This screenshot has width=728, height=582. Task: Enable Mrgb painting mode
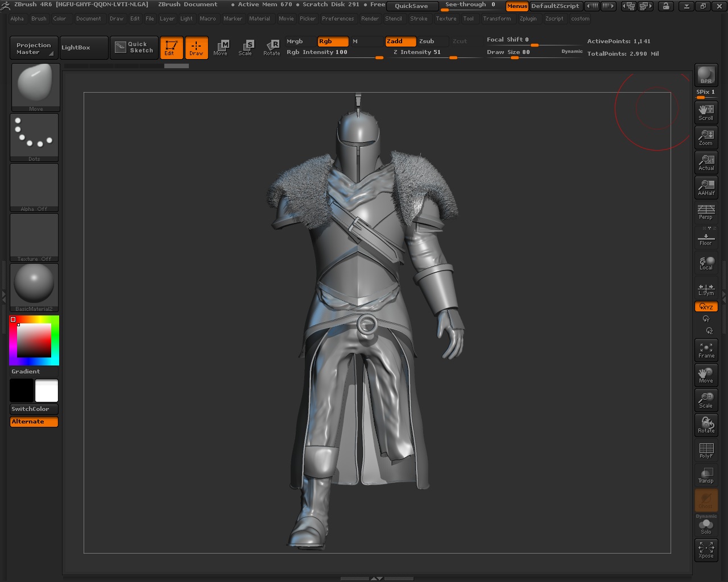tap(300, 41)
